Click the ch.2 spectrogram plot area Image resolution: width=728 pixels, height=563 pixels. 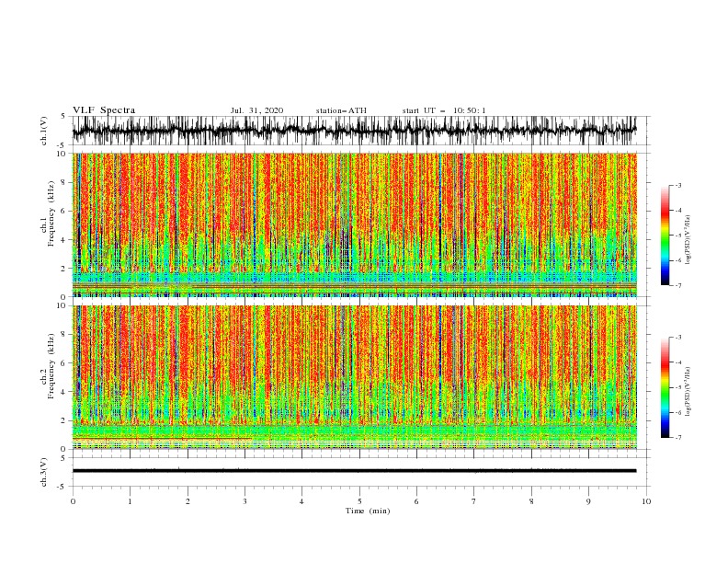pyautogui.click(x=354, y=377)
